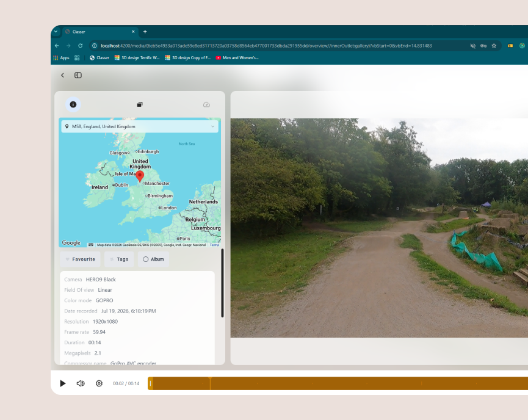This screenshot has height=420, width=528.
Task: Open map Terms link
Action: click(214, 245)
